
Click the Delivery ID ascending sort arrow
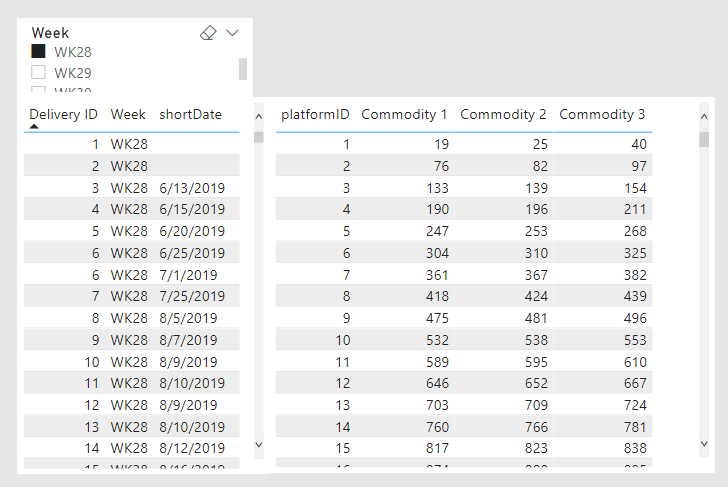coord(34,126)
